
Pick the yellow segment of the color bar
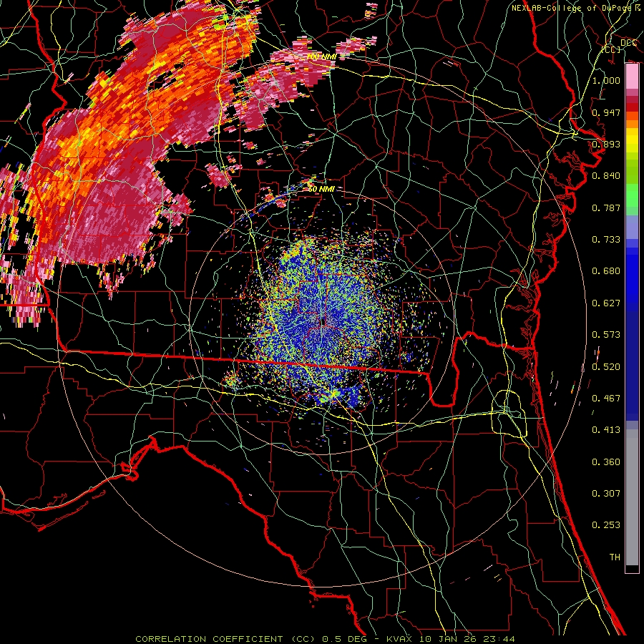tap(632, 140)
